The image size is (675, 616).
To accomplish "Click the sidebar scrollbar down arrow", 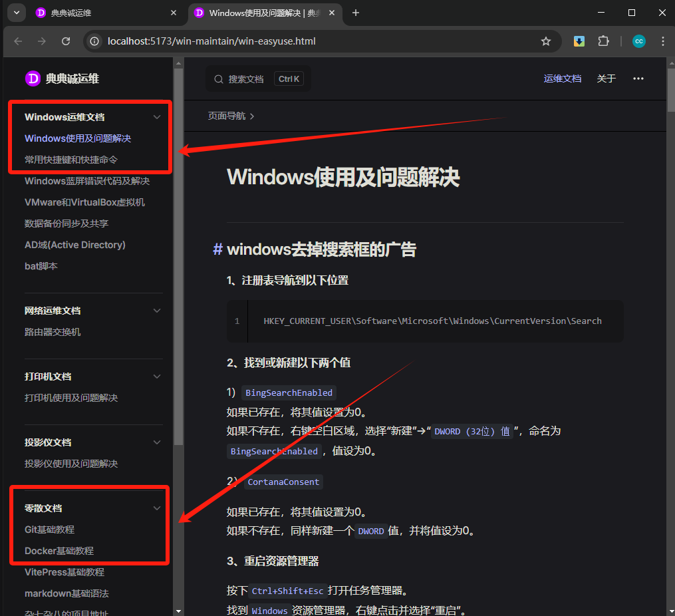I will coord(178,611).
